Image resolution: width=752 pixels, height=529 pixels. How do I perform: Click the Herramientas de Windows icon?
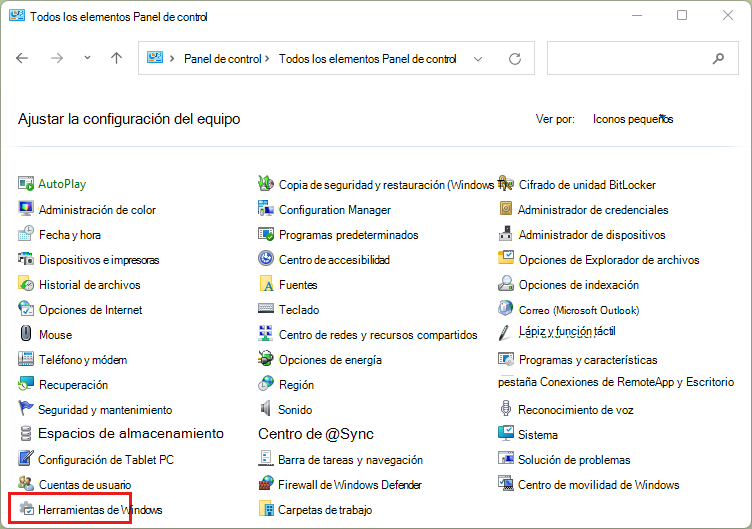(x=26, y=508)
